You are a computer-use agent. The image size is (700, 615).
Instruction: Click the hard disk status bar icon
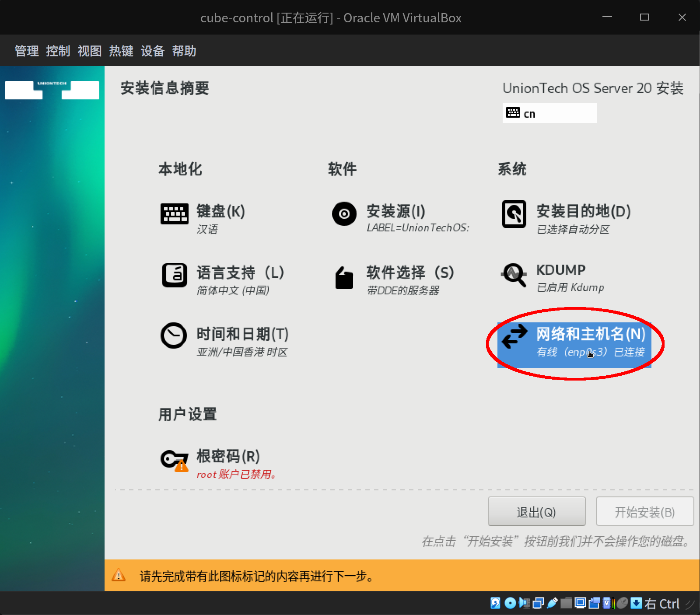(495, 604)
